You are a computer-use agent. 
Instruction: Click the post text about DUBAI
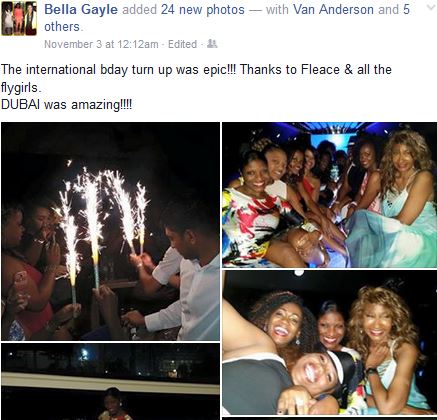(66, 105)
